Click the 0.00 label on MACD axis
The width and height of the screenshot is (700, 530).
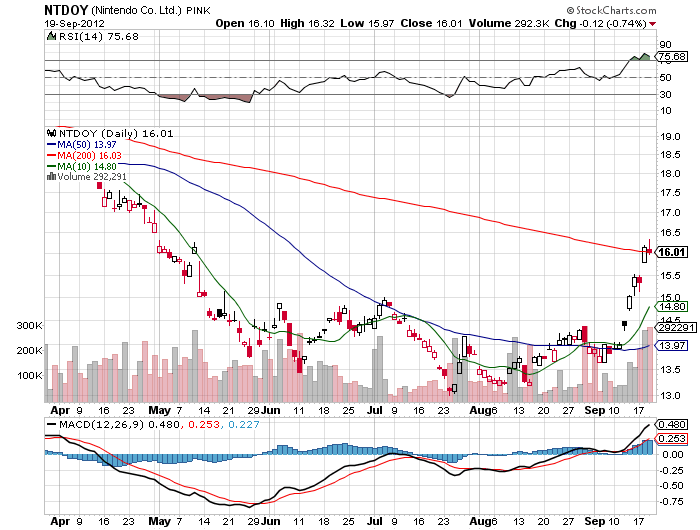(673, 455)
